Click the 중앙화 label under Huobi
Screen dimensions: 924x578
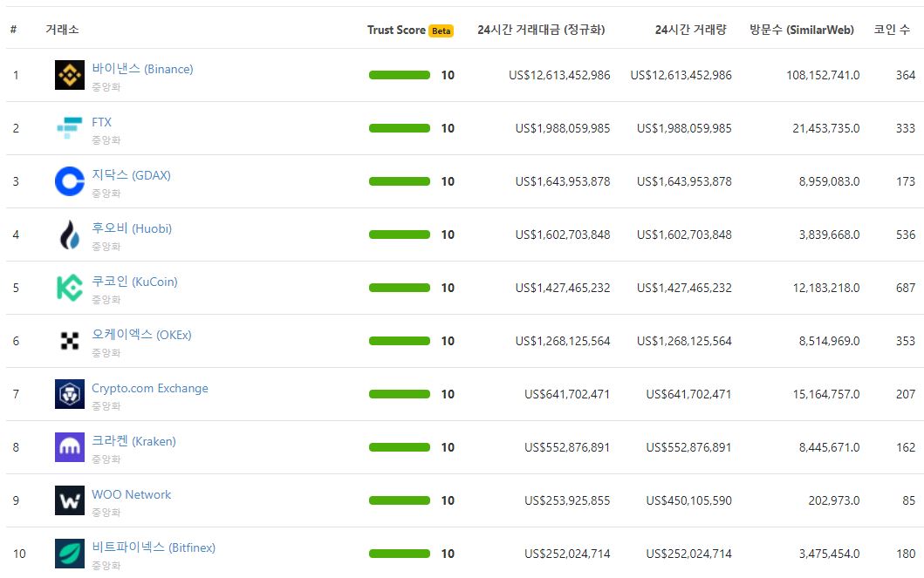[x=106, y=246]
